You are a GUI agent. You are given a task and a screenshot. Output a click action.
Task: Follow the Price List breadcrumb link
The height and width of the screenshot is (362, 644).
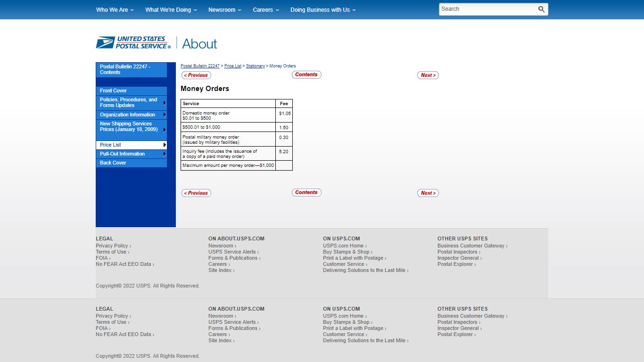233,66
